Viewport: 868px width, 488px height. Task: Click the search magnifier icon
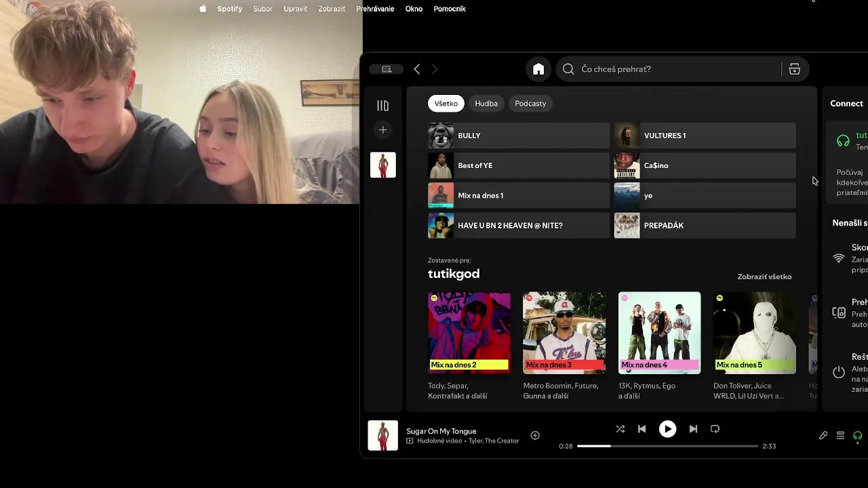tap(568, 69)
